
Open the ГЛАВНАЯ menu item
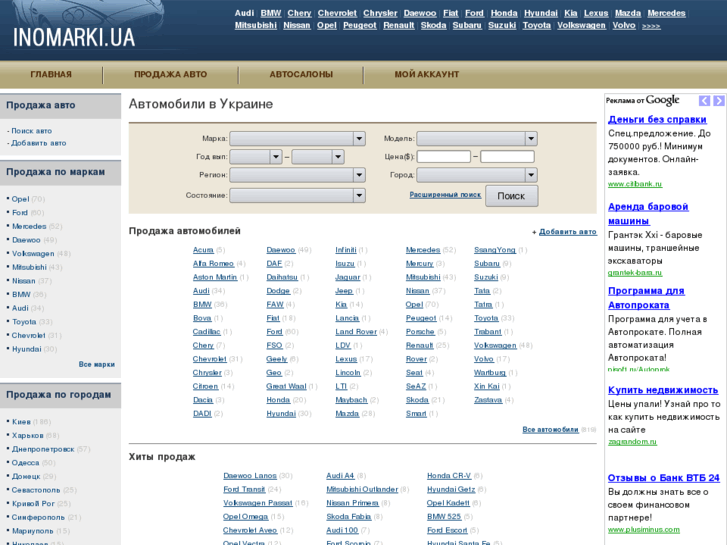click(51, 74)
